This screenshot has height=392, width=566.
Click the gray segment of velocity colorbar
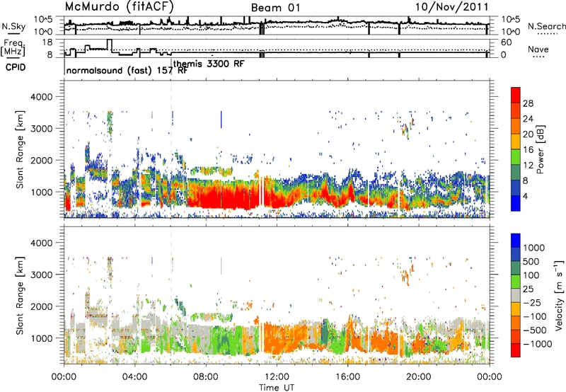tap(516, 296)
